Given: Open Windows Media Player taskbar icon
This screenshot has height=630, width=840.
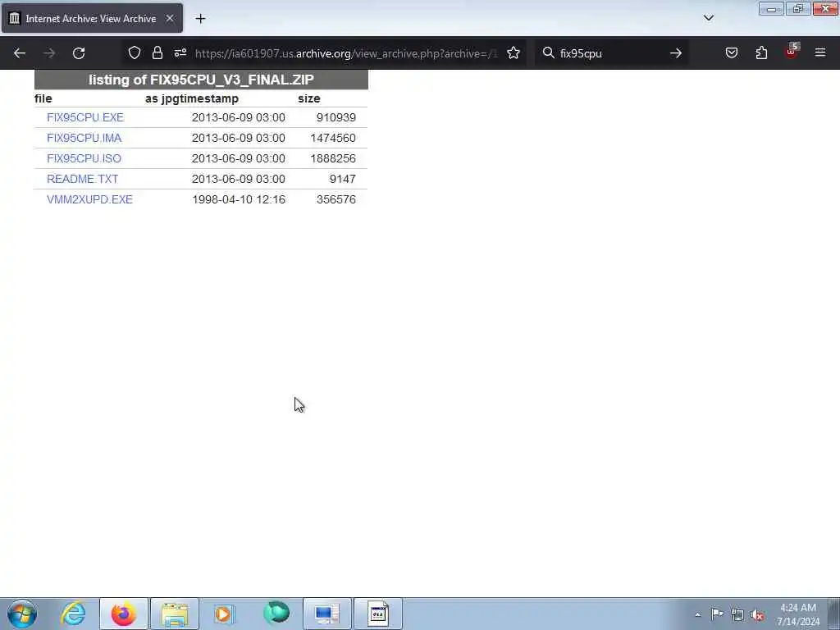Looking at the screenshot, I should click(x=224, y=614).
